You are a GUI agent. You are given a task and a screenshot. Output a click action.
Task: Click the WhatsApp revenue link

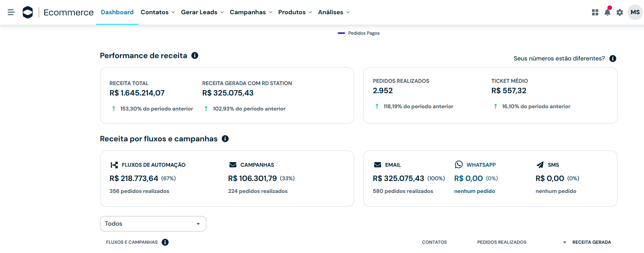point(468,178)
